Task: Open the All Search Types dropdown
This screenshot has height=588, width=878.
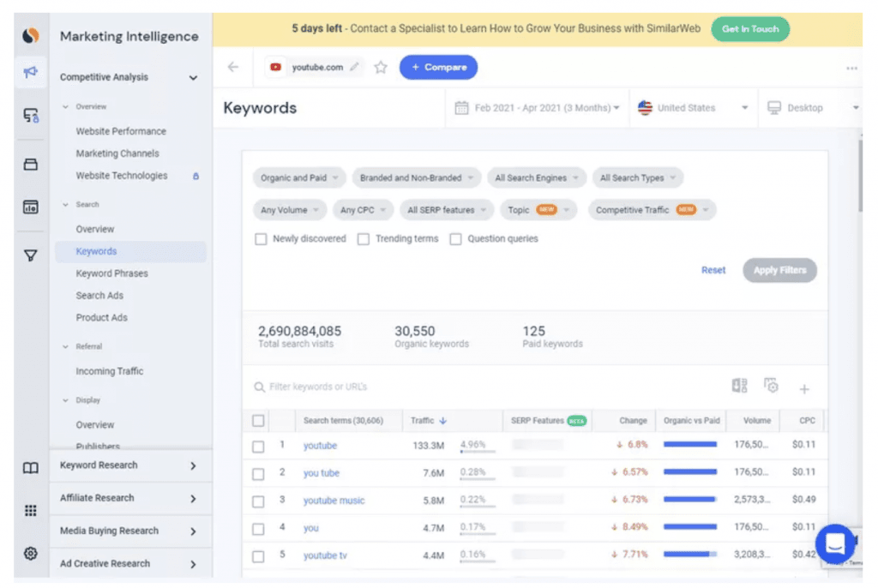Action: 638,177
